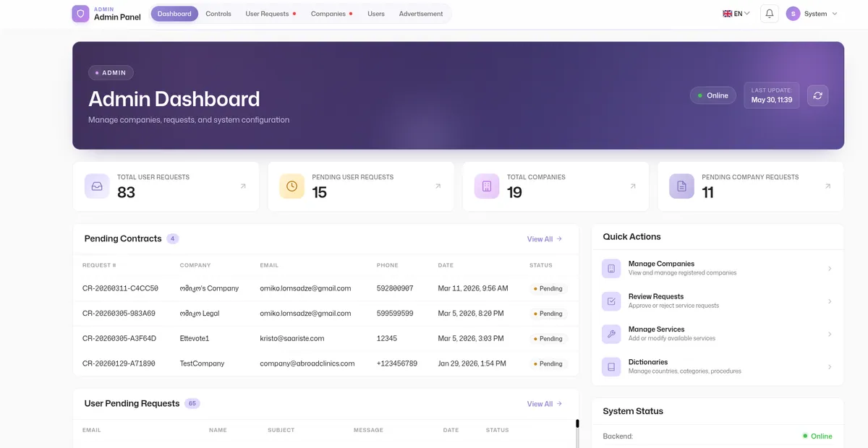This screenshot has height=448, width=868.
Task: Click the Last Update May 30 box
Action: 772,95
